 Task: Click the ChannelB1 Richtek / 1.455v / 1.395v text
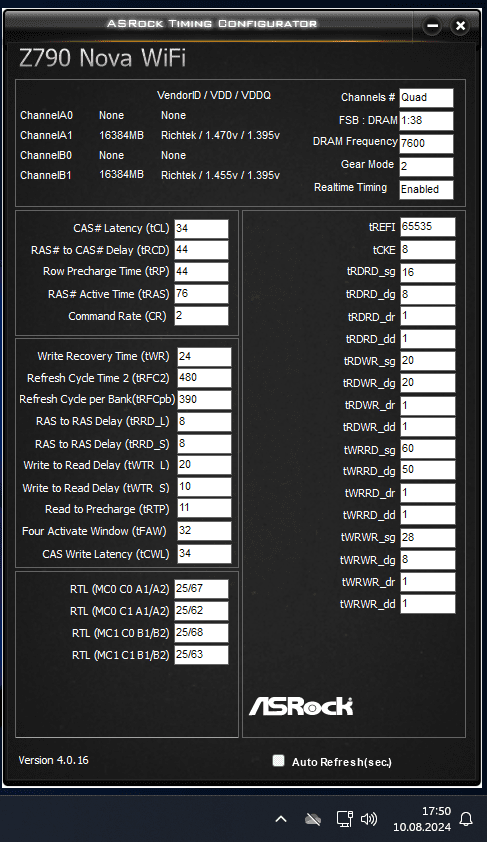(x=220, y=175)
